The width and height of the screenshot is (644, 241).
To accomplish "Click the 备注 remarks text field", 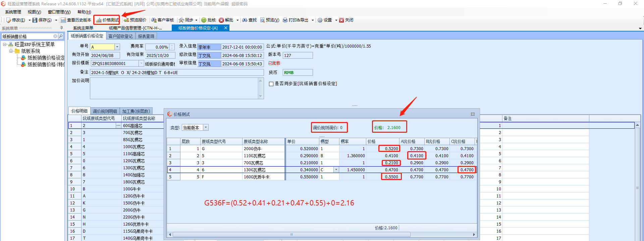I will click(x=177, y=72).
